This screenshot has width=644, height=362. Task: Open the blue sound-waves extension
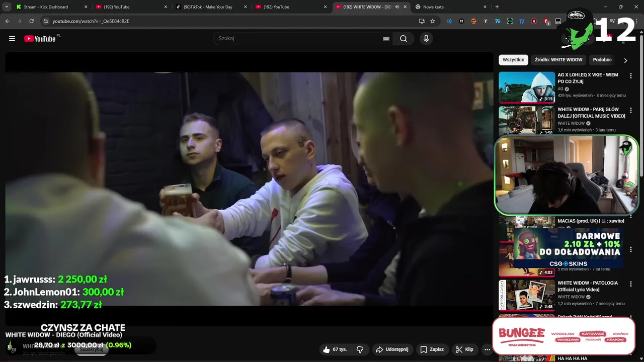[x=449, y=21]
